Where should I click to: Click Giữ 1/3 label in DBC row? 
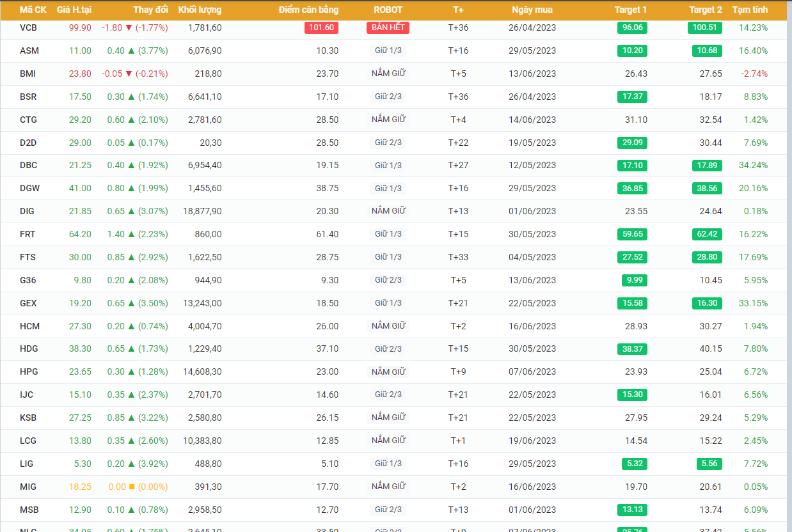tap(388, 166)
